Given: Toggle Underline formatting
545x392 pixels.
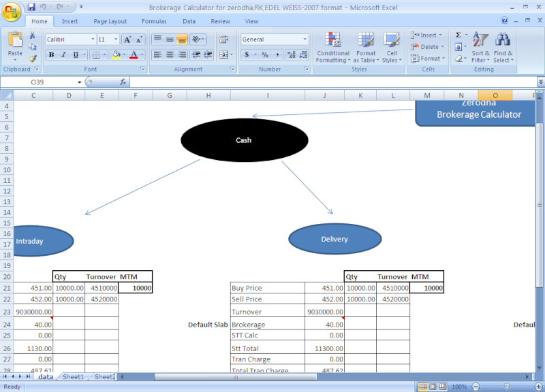Looking at the screenshot, I should (x=76, y=54).
